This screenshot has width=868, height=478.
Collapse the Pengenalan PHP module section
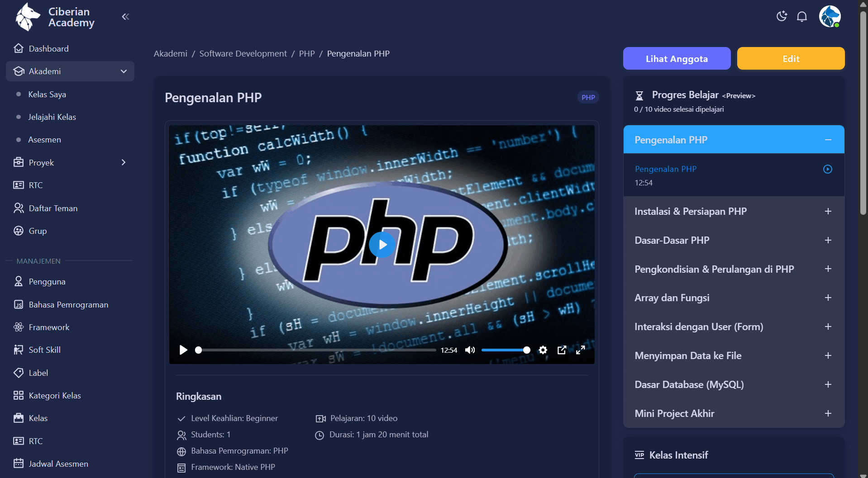[829, 139]
